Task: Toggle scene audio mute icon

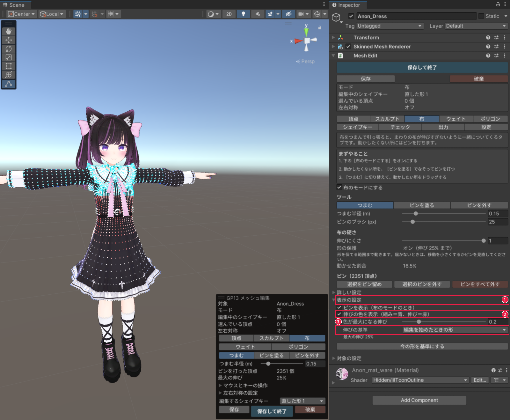Action: click(258, 14)
